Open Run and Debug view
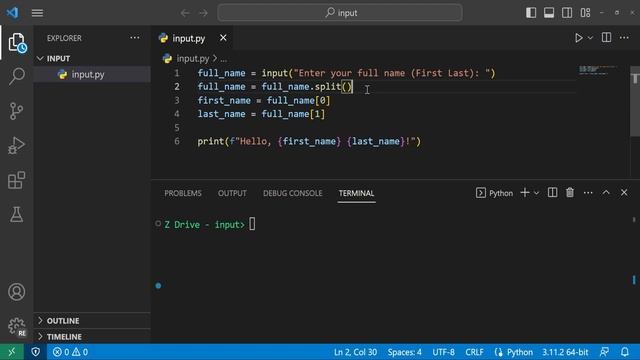 coord(17,145)
